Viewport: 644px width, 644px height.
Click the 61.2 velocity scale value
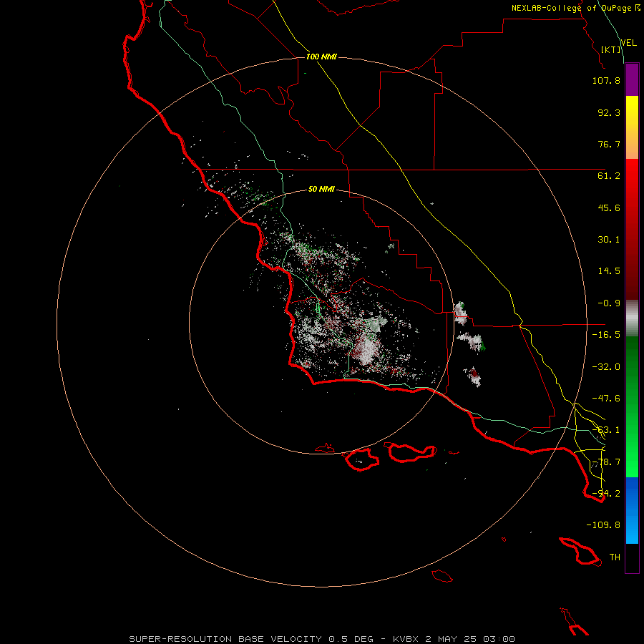pyautogui.click(x=609, y=176)
